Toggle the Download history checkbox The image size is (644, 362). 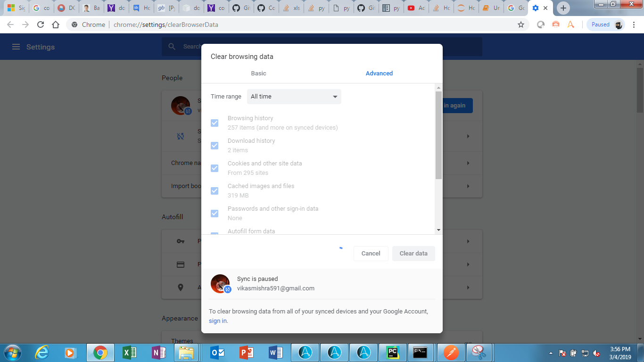tap(215, 146)
